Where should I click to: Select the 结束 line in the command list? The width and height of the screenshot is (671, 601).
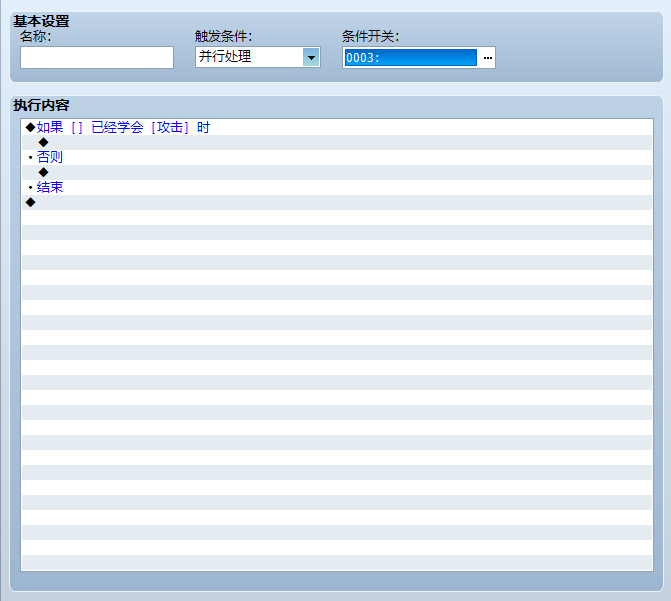coord(337,187)
